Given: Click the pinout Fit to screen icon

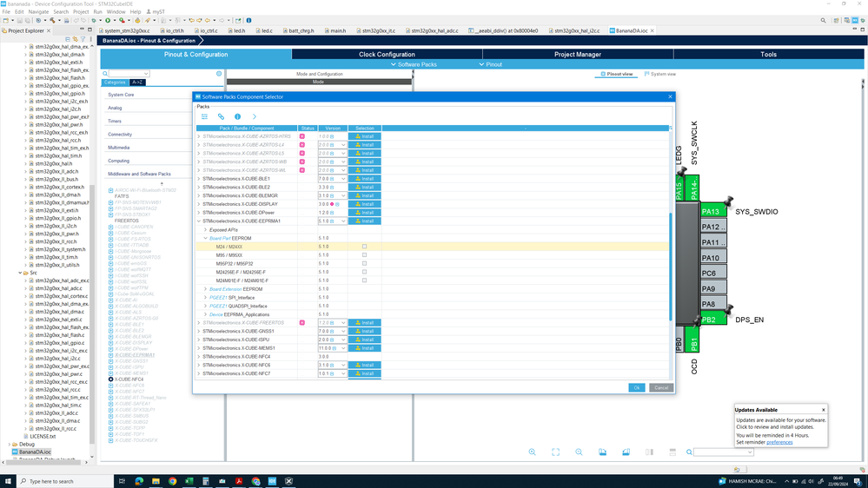Looking at the screenshot, I should (x=555, y=452).
